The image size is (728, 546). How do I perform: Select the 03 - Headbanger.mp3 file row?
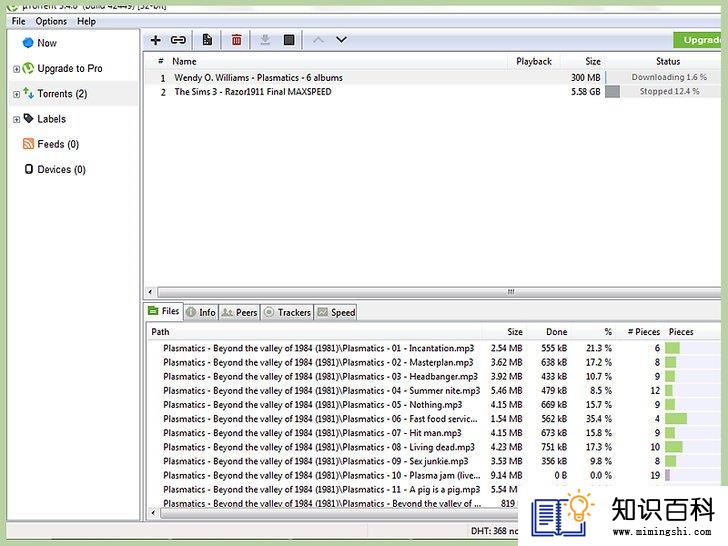click(x=434, y=377)
